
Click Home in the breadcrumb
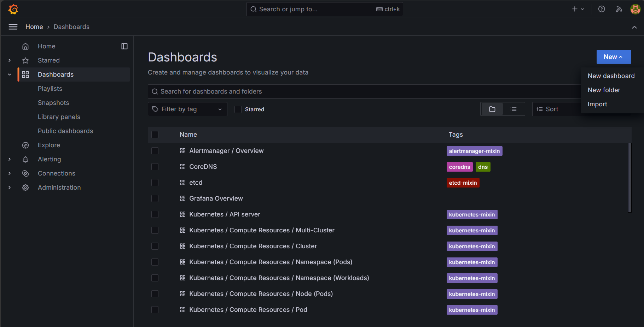tap(34, 27)
